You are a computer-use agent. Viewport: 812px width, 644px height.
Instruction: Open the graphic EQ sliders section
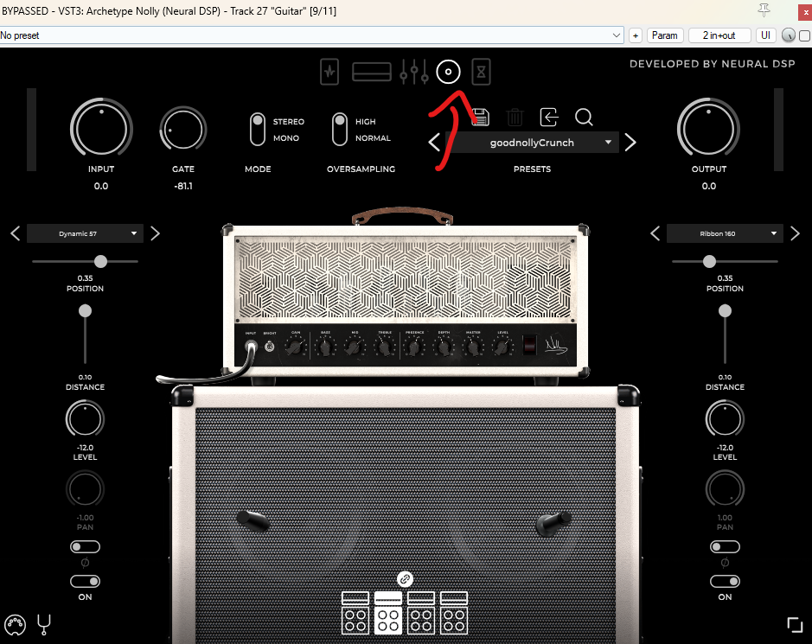(413, 72)
